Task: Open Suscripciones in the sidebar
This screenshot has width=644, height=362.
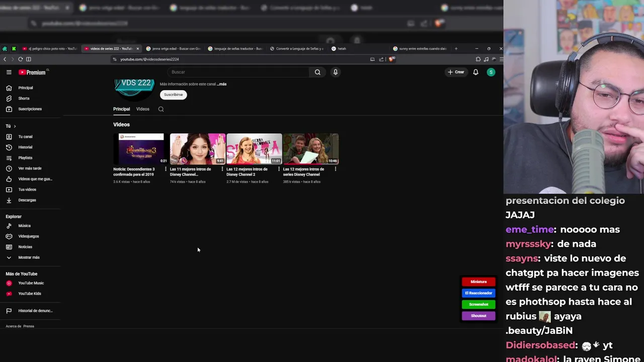Action: click(30, 109)
